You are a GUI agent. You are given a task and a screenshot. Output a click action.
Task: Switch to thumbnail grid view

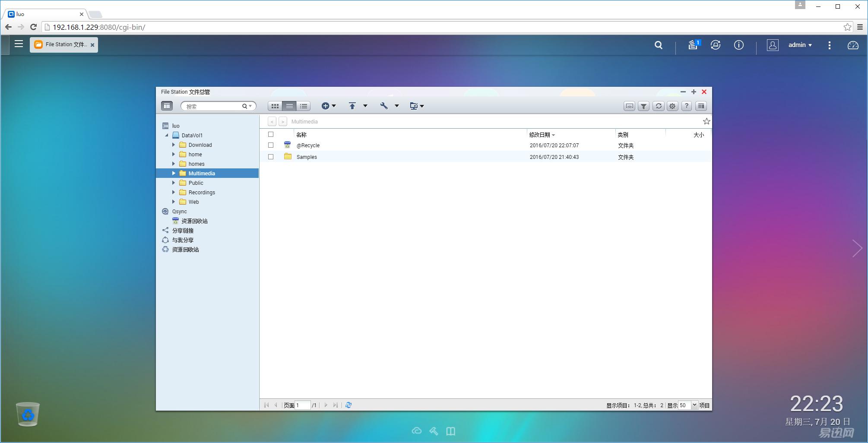[275, 106]
